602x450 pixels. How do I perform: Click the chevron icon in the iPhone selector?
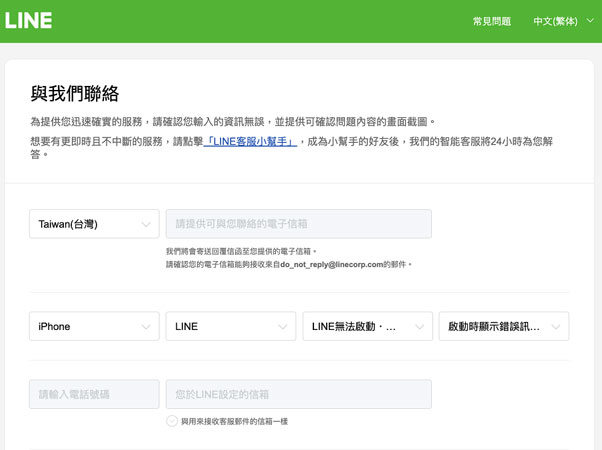[x=147, y=326]
